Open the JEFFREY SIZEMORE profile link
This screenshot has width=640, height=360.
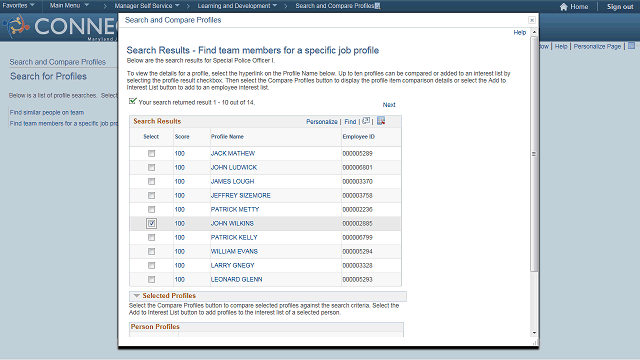240,196
